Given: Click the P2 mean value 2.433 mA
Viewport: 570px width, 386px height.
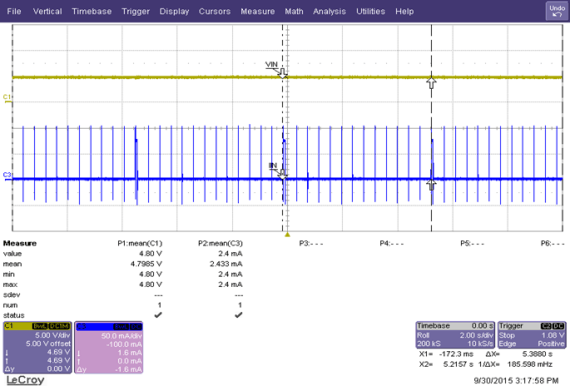Looking at the screenshot, I should [226, 264].
